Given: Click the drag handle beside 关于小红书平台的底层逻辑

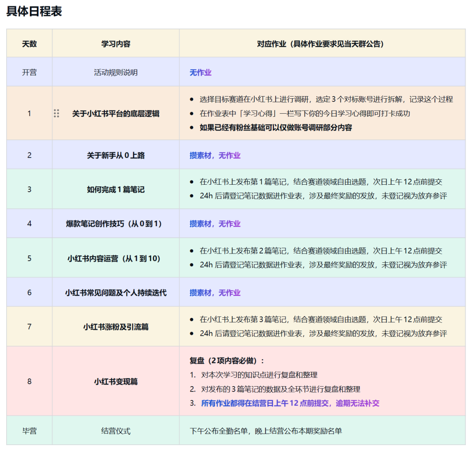Looking at the screenshot, I should pos(56,113).
